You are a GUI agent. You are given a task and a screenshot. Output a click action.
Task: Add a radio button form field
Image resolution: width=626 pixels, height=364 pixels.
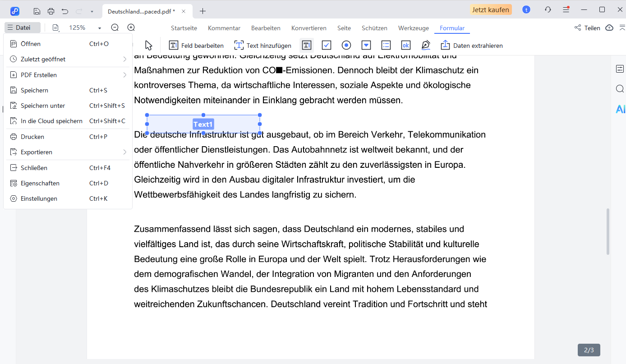point(346,45)
